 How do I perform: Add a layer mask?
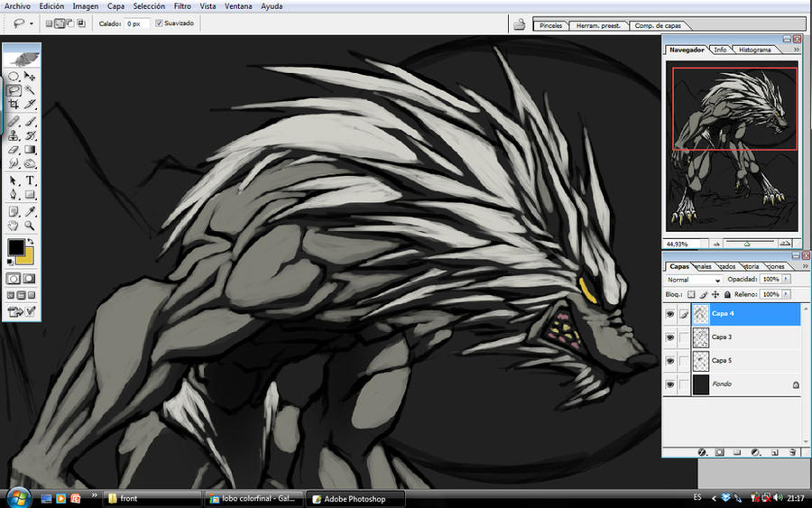(719, 452)
